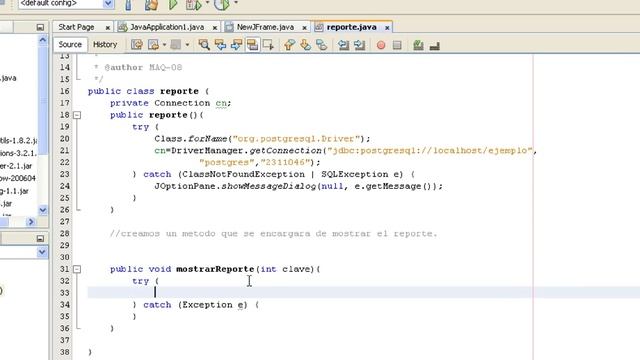Close the Start Page tab
Screen dimensions: 640x360
(108, 28)
